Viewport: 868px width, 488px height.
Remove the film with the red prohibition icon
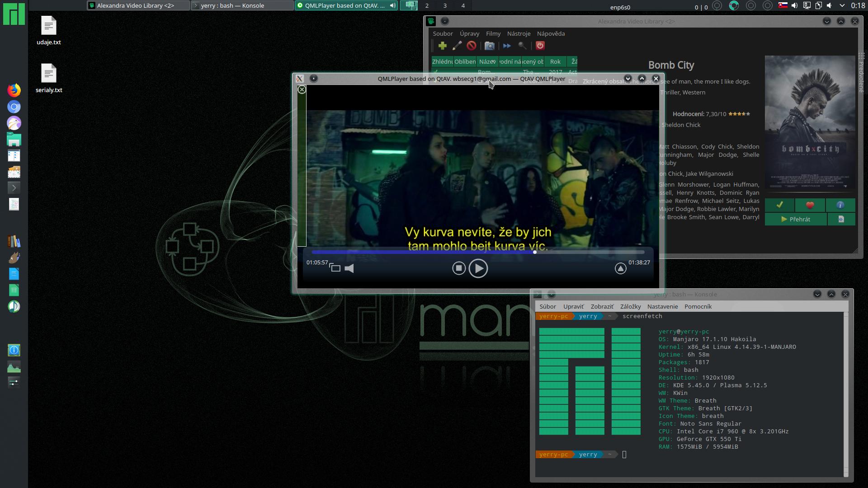(x=471, y=46)
